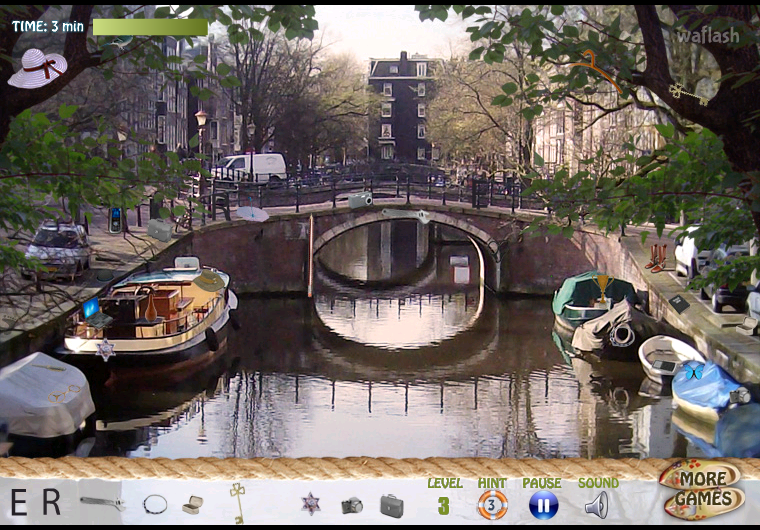Viewport: 760px width, 530px height.
Task: Collect the sheriff star badge on the houseboat hull
Action: 105,350
